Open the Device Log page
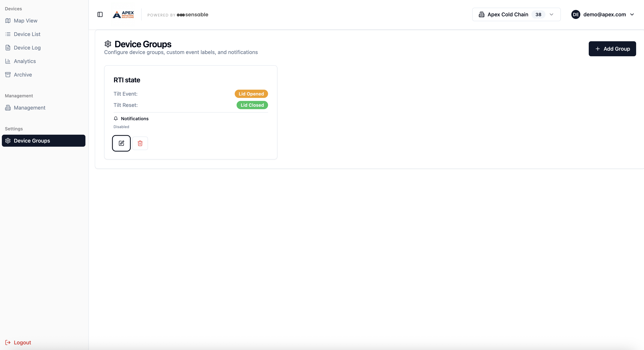The width and height of the screenshot is (644, 350). (27, 48)
